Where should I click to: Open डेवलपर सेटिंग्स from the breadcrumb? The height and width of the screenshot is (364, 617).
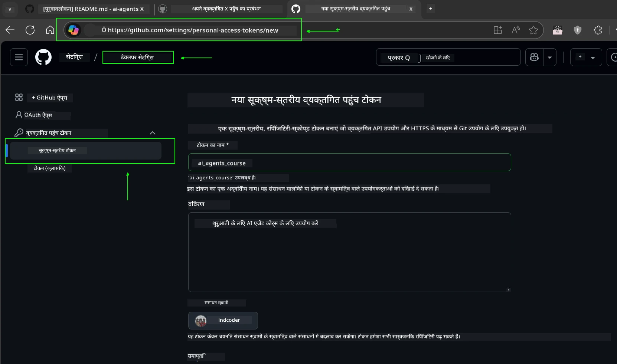[x=138, y=57]
